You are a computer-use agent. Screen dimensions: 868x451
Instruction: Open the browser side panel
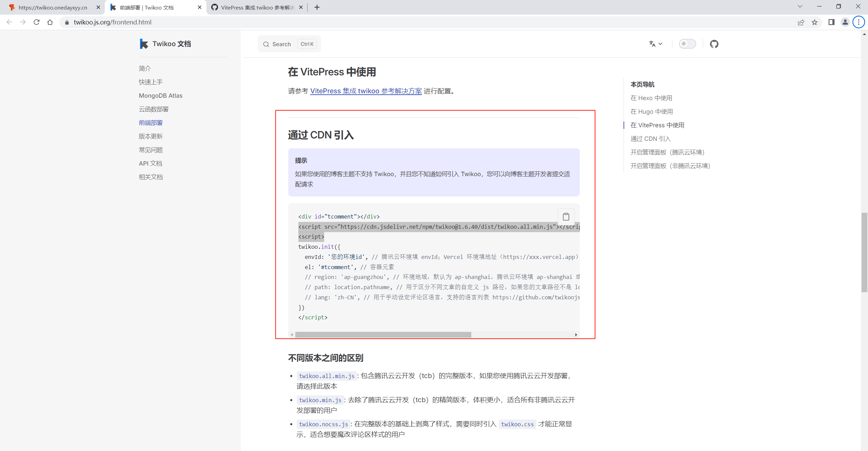coord(831,22)
